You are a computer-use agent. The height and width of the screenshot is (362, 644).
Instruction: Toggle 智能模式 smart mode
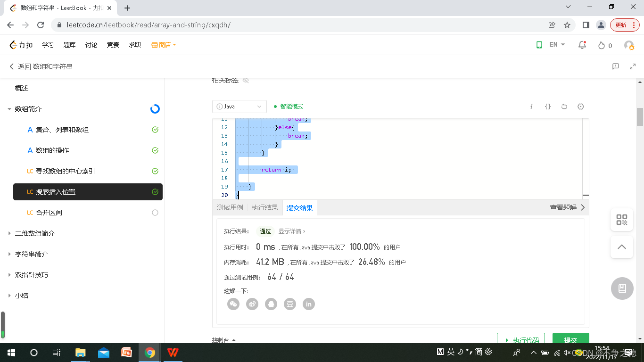click(289, 107)
